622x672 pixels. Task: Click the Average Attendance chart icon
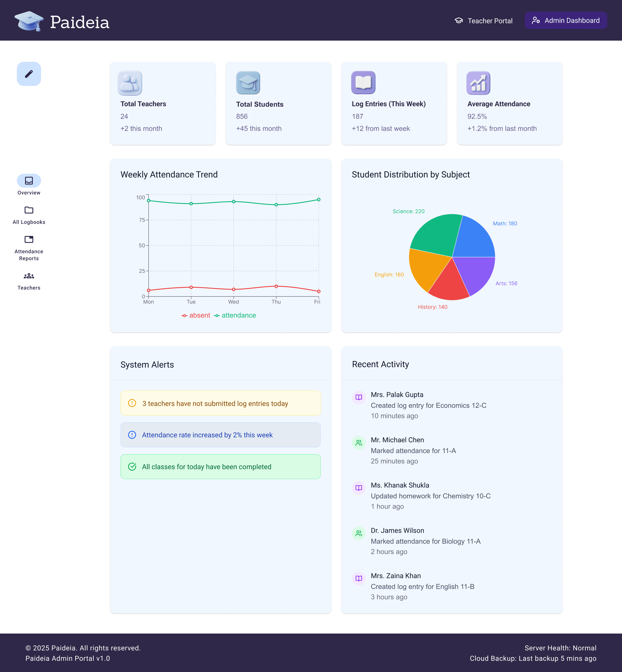[478, 83]
